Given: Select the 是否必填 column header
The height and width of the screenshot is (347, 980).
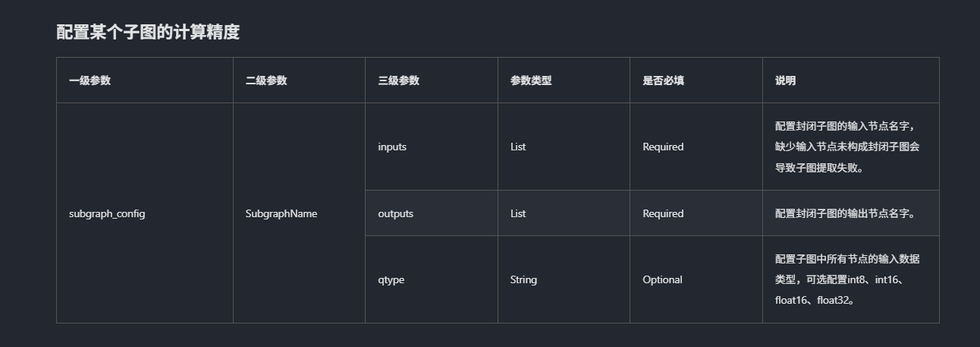Looking at the screenshot, I should click(663, 80).
